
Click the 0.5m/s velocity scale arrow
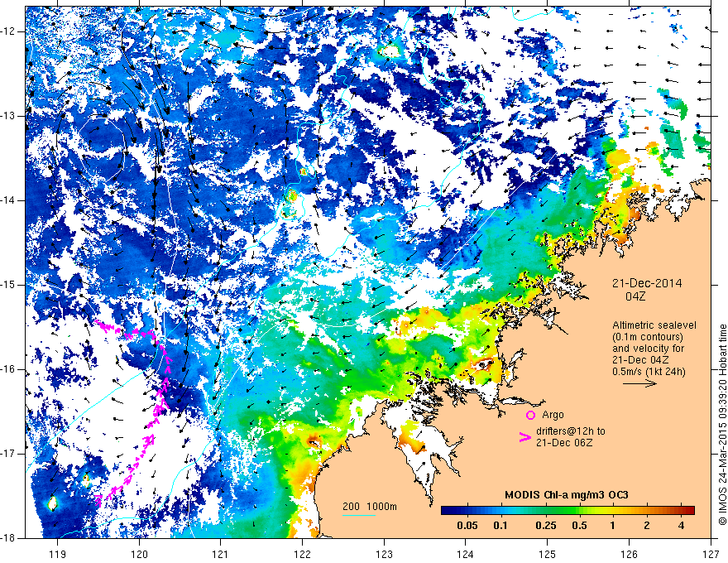tap(639, 383)
